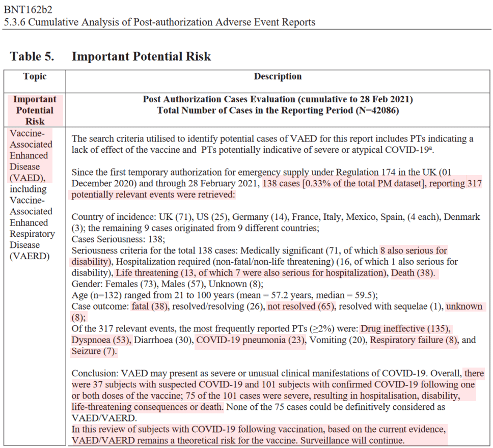493x448 pixels.
Task: Click 'Age (n=132) ranged from 21 to 100 years' line
Action: click(225, 295)
